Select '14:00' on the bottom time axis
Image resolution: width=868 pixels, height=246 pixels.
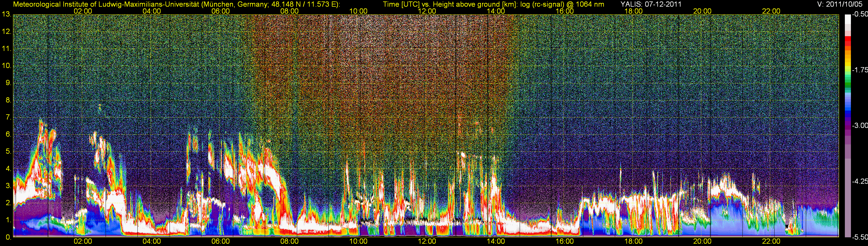coord(496,242)
